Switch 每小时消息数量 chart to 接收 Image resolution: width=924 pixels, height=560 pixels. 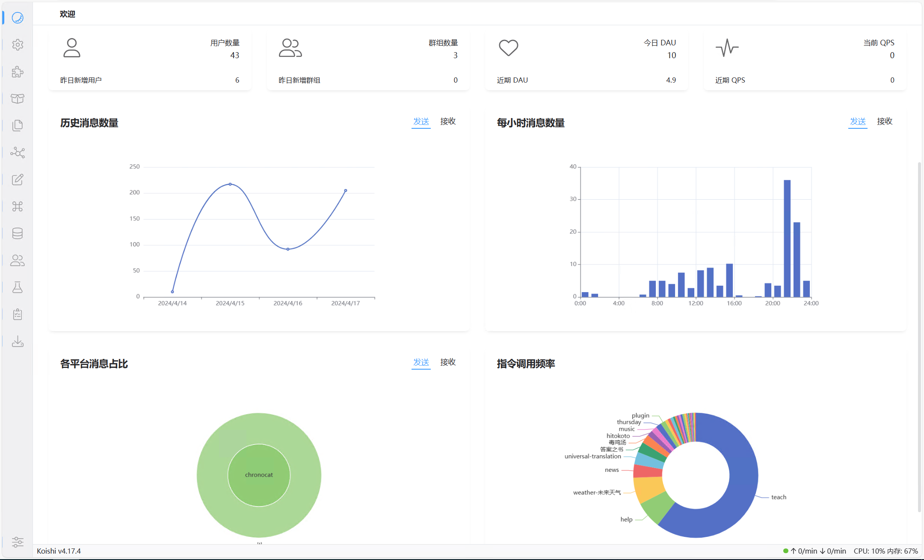click(x=885, y=121)
